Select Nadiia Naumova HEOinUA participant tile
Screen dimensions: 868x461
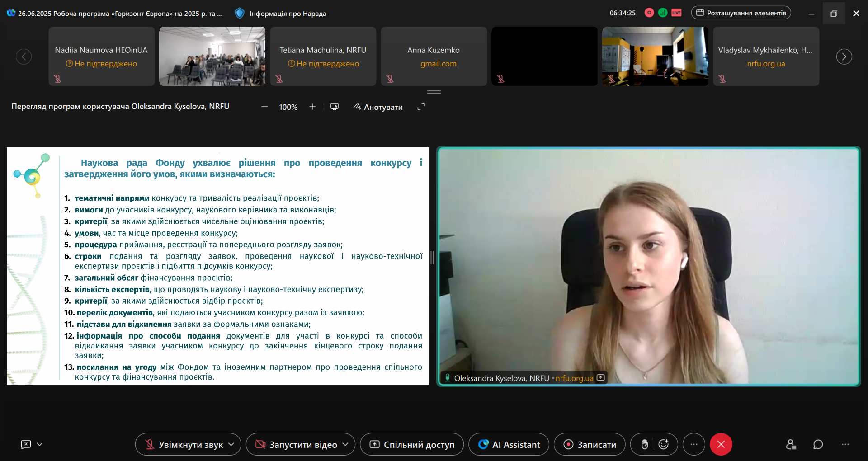coord(102,56)
